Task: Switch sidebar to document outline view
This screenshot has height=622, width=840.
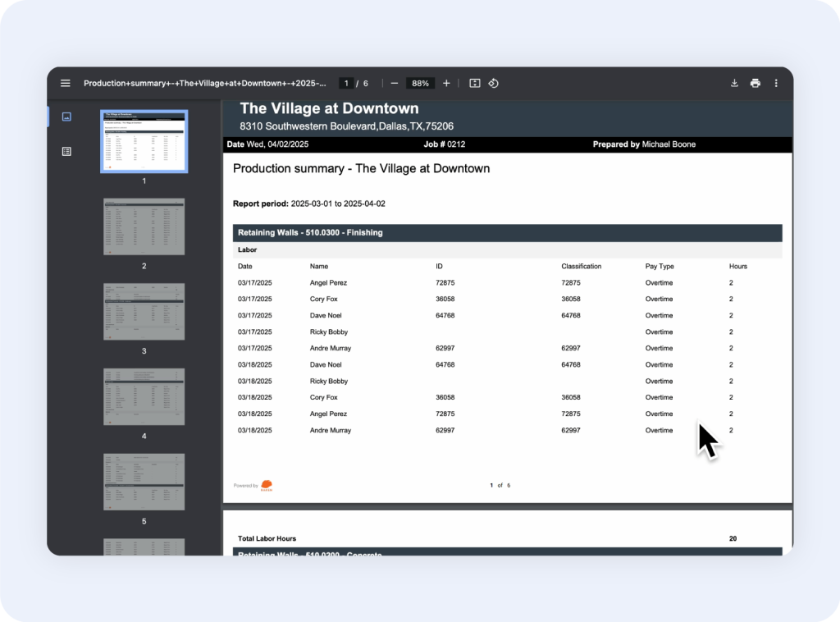Action: [66, 151]
